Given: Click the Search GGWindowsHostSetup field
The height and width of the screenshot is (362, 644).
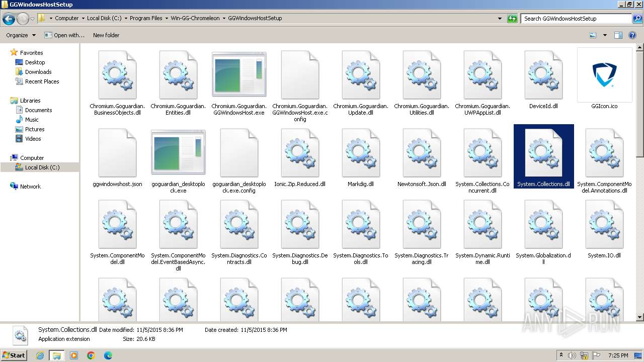Looking at the screenshot, I should coord(577,19).
